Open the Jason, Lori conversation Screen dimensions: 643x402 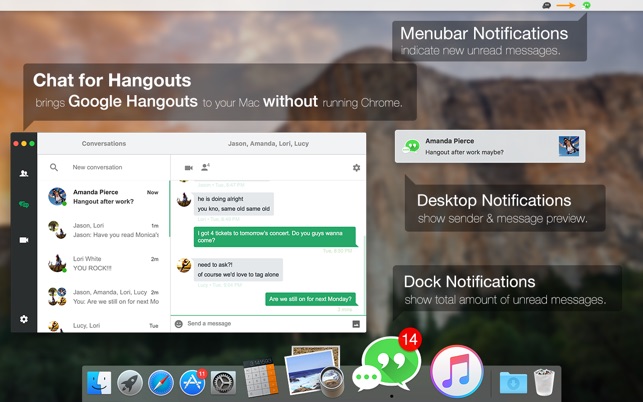(103, 230)
